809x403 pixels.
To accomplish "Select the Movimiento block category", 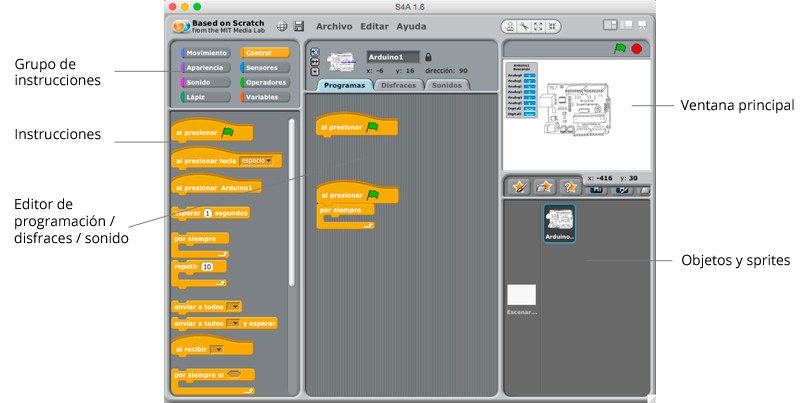I will click(206, 53).
